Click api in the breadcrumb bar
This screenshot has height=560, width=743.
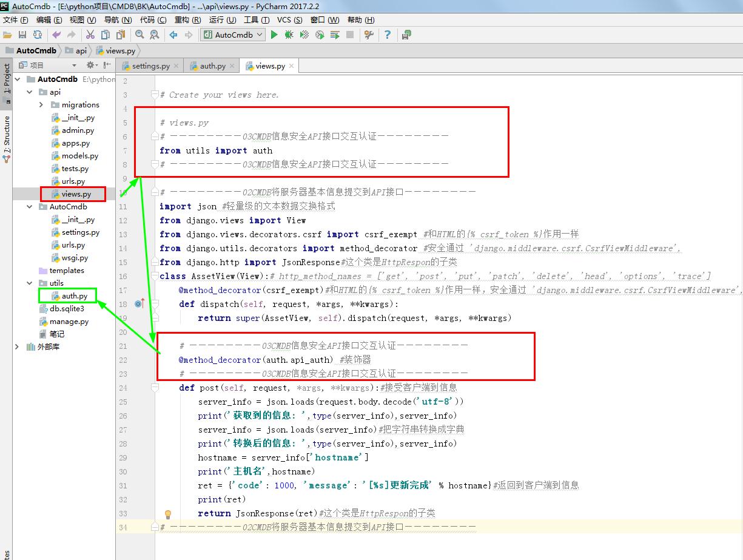76,51
